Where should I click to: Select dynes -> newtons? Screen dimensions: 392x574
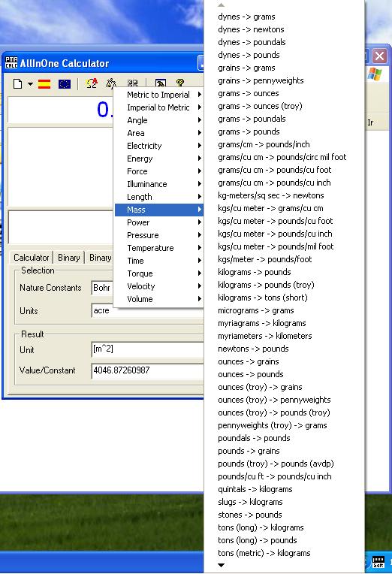284,29
